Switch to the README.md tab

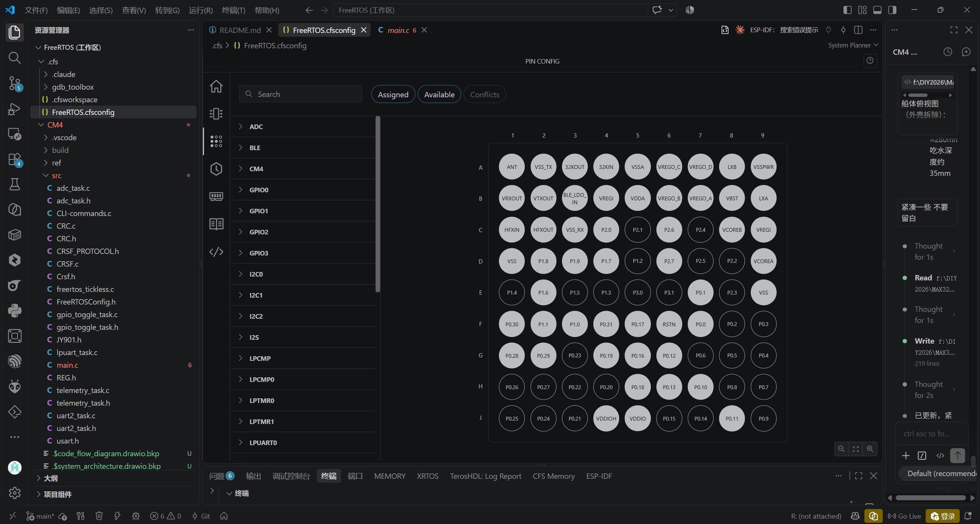click(x=240, y=30)
